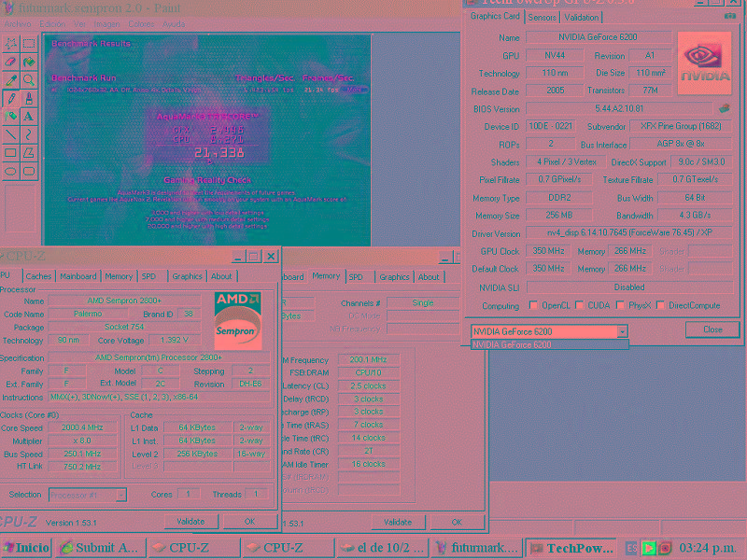Open SPD tab in the CPU-Z memory window
Screen dimensions: 747x560
(x=356, y=276)
